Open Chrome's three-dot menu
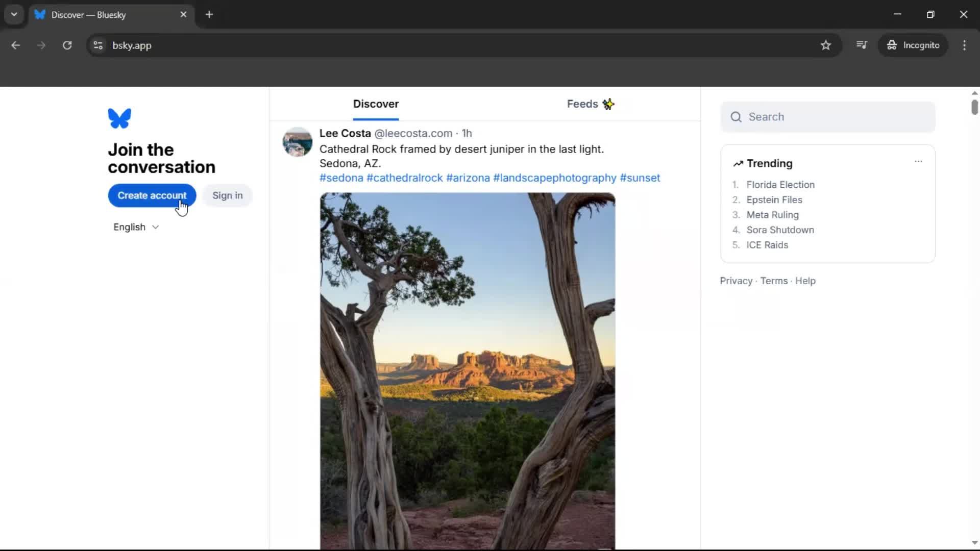This screenshot has height=551, width=980. pos(965,45)
